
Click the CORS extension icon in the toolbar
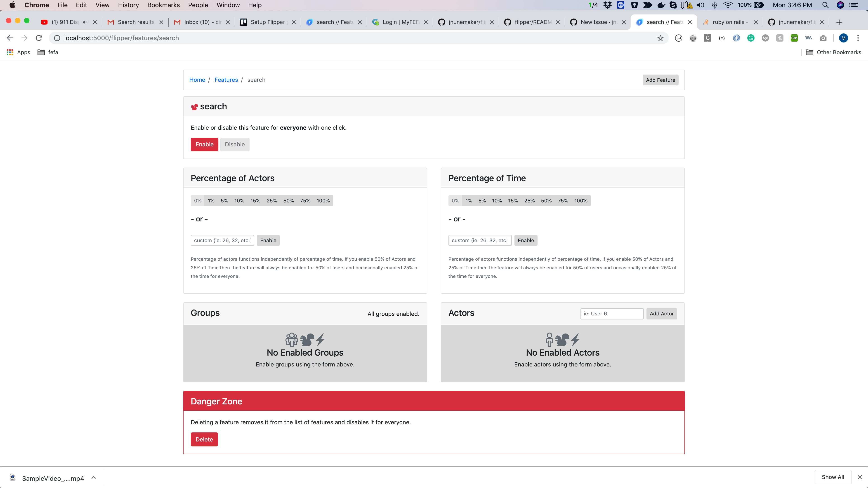tap(794, 38)
